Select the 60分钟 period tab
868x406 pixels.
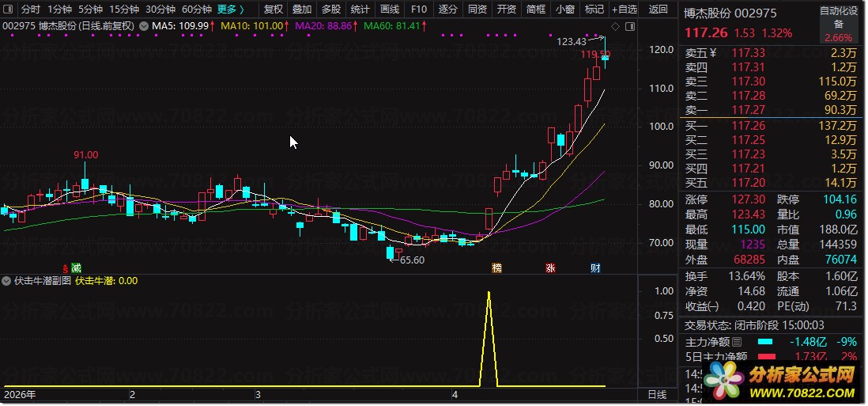pos(197,9)
